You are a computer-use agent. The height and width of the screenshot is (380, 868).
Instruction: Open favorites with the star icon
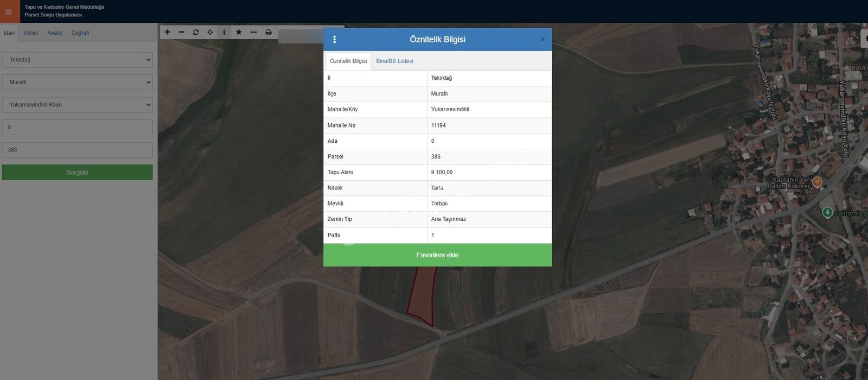pos(239,33)
